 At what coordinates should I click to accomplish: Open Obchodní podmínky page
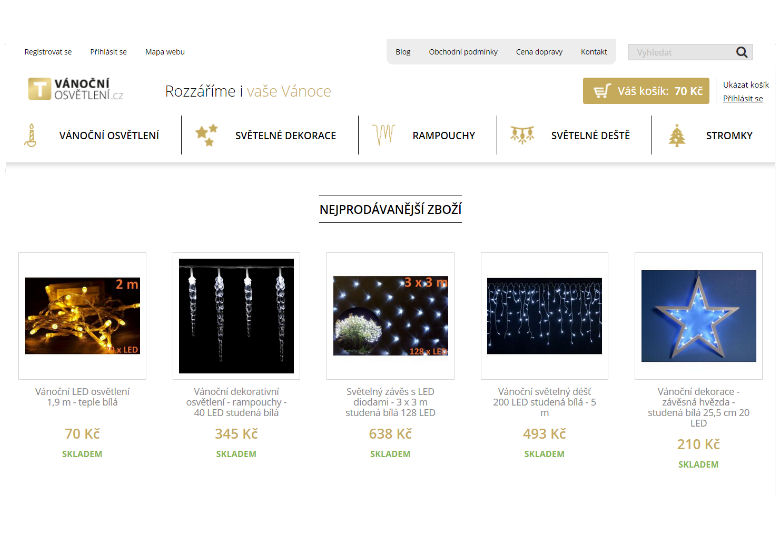[x=463, y=52]
